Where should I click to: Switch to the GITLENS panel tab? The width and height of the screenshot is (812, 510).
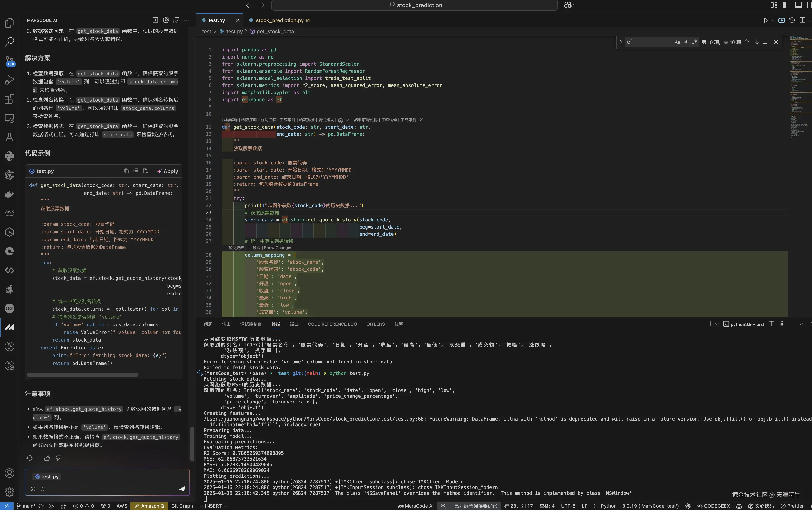point(375,324)
